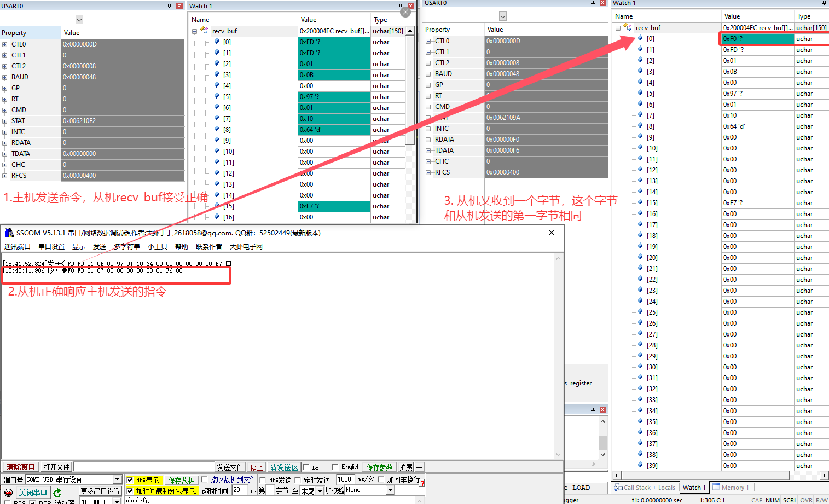Open the 加校验 None checksum dropdown
The height and width of the screenshot is (504, 829).
(x=390, y=490)
